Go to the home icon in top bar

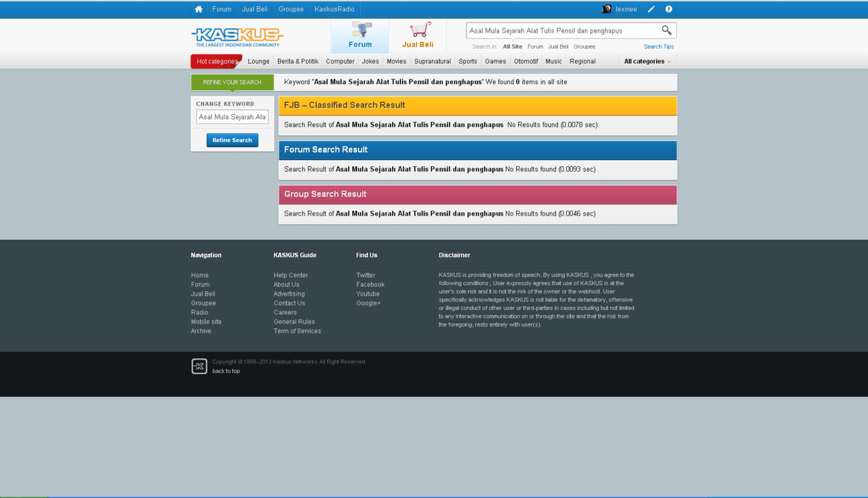coord(199,9)
